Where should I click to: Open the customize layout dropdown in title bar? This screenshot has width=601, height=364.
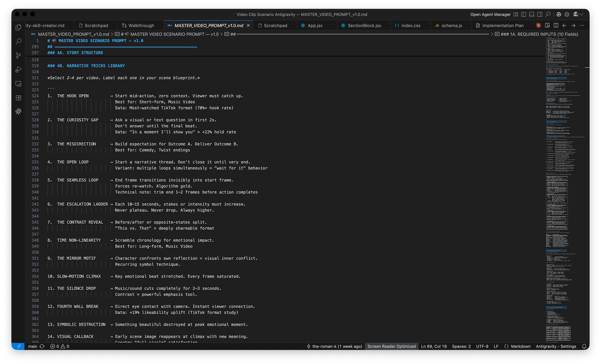pyautogui.click(x=516, y=14)
